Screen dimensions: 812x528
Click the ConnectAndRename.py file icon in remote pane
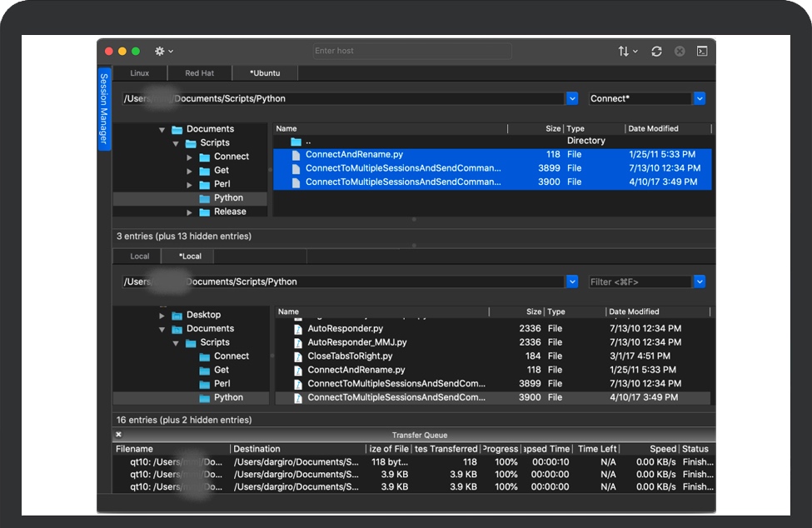tap(296, 155)
